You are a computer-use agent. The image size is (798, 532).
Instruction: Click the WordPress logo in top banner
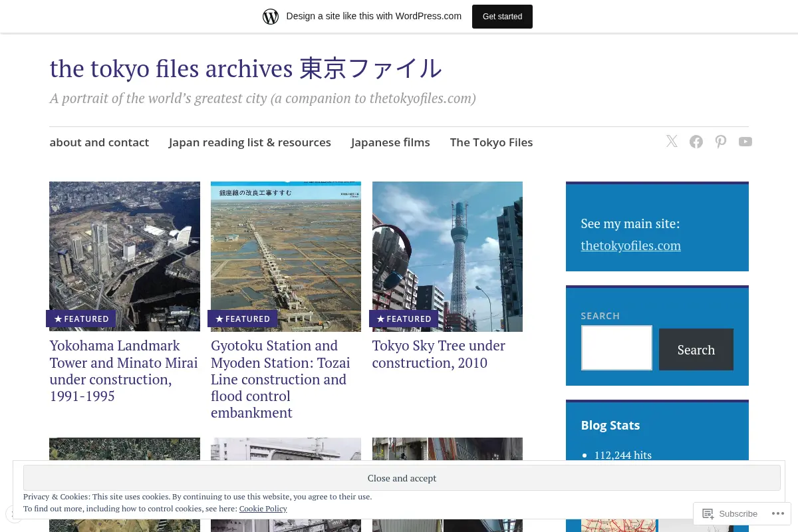coord(271,17)
